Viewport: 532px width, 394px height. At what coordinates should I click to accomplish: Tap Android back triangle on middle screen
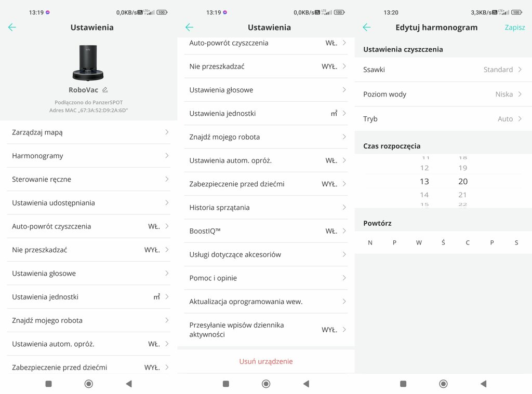(x=306, y=384)
